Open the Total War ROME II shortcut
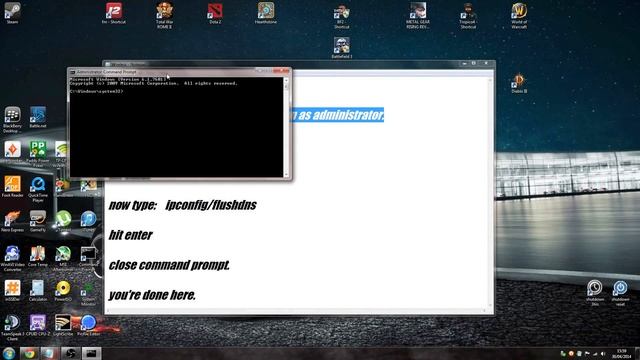 (x=164, y=14)
